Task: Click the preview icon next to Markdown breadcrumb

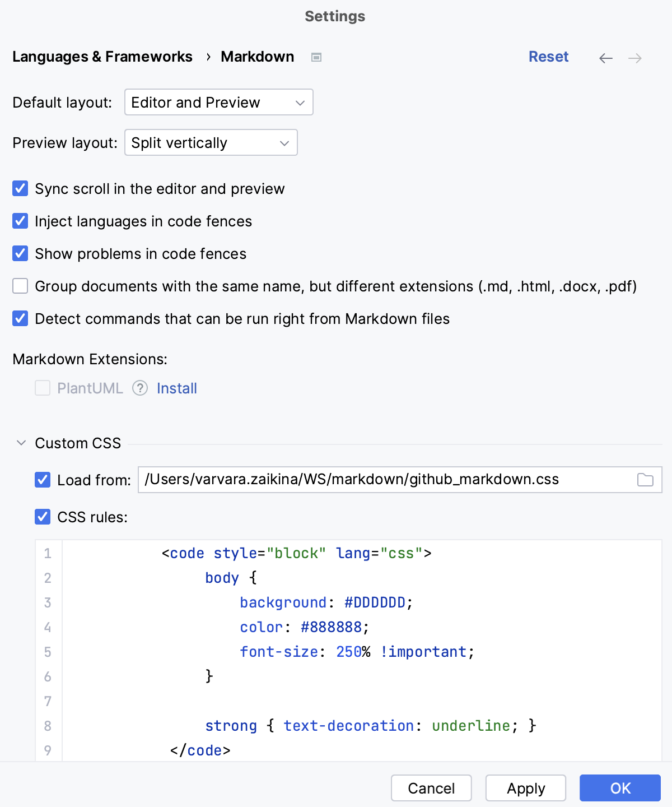Action: pyautogui.click(x=316, y=57)
